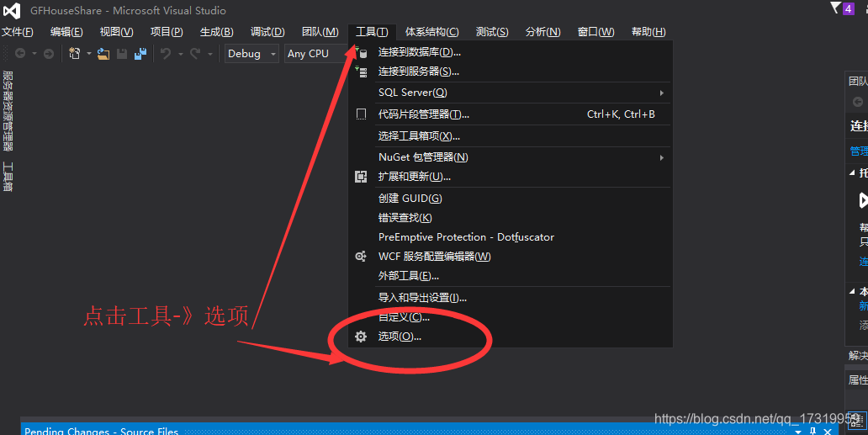Open the Undo history dropdown arrow
The image size is (868, 435).
point(180,54)
